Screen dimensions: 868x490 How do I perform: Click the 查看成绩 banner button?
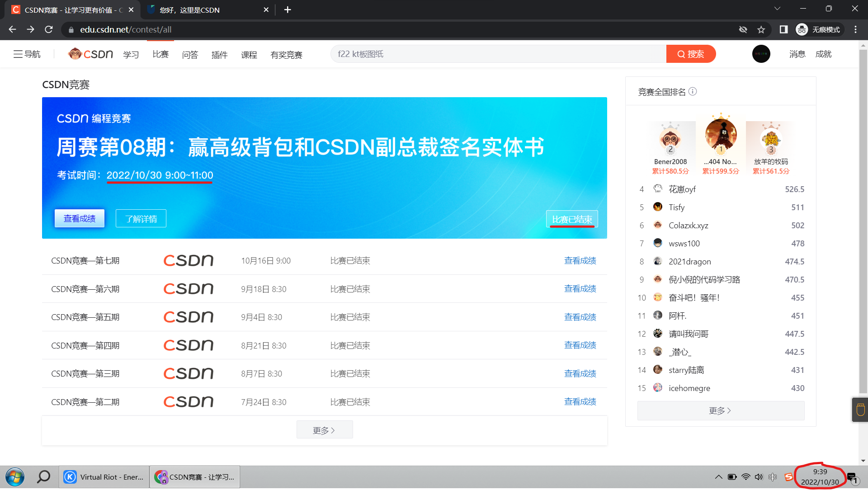(x=80, y=219)
